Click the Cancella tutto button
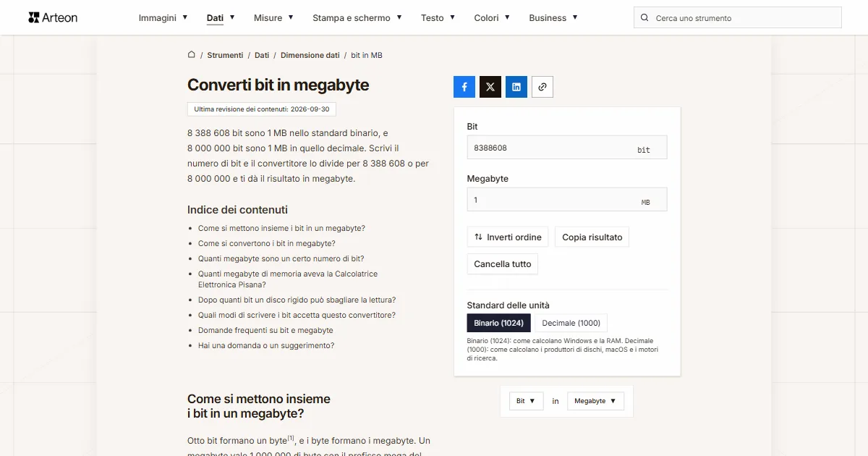The height and width of the screenshot is (456, 868). [503, 264]
